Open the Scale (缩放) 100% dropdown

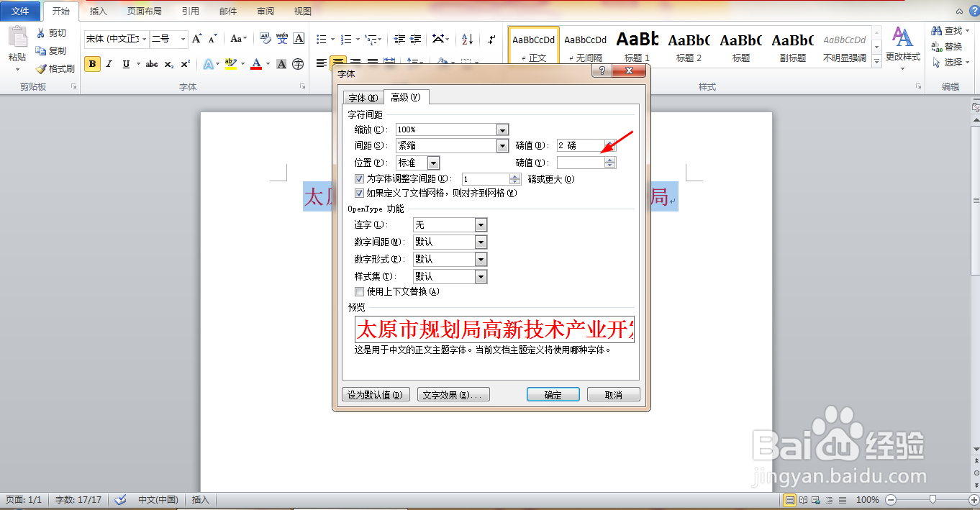(x=502, y=129)
